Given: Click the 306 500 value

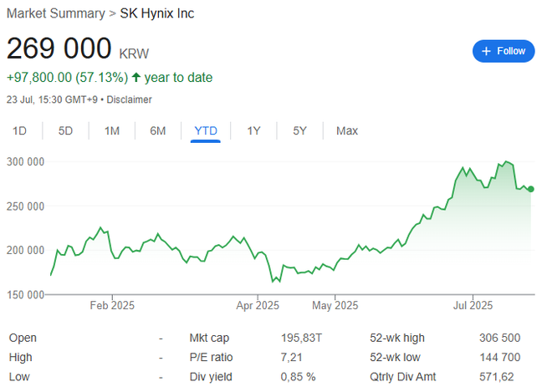Looking at the screenshot, I should (499, 338).
